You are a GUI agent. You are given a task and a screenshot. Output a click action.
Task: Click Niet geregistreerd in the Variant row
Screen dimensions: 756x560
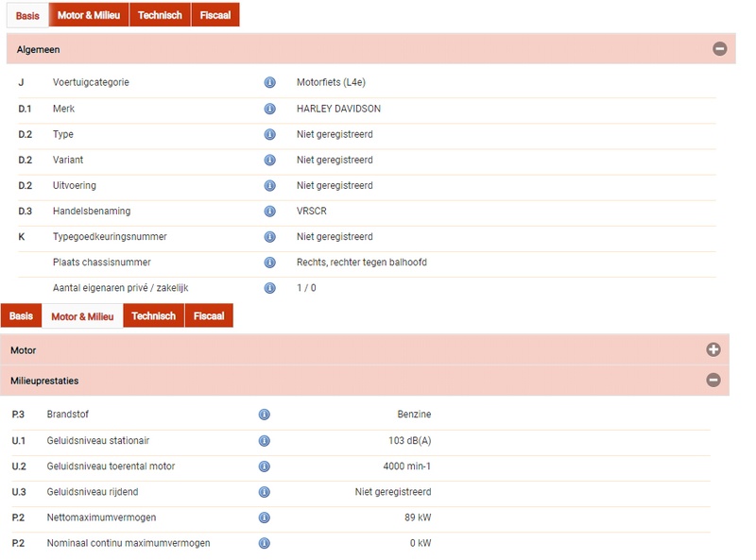tap(335, 160)
